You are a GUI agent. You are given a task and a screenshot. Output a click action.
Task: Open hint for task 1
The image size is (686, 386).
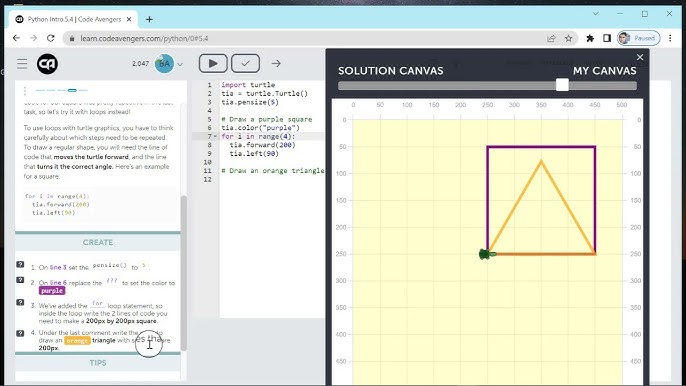20,264
